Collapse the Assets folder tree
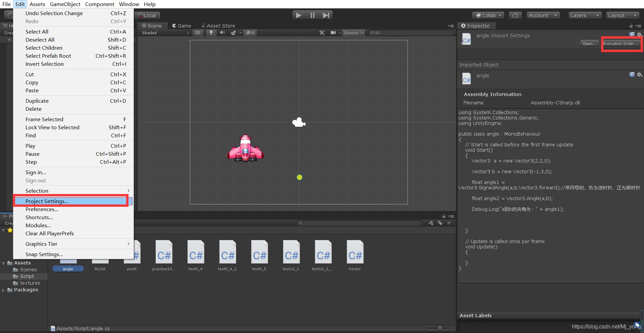 (3, 263)
